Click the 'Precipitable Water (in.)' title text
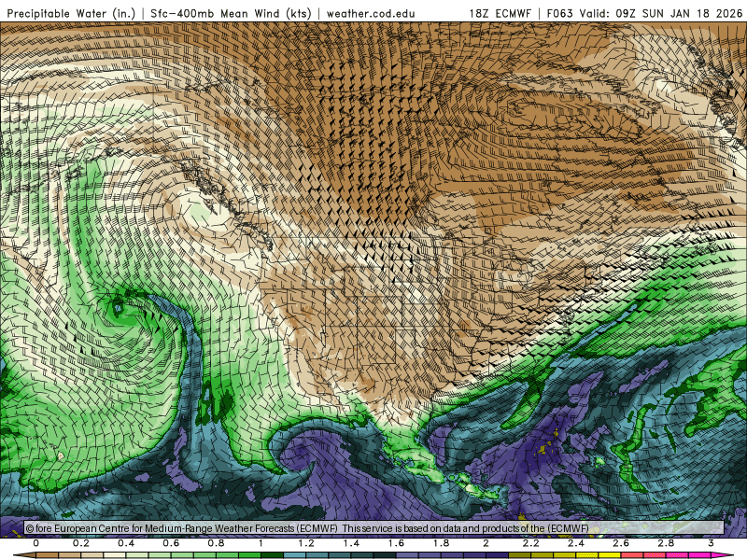Viewport: 747px width, 560px height. coord(71,13)
